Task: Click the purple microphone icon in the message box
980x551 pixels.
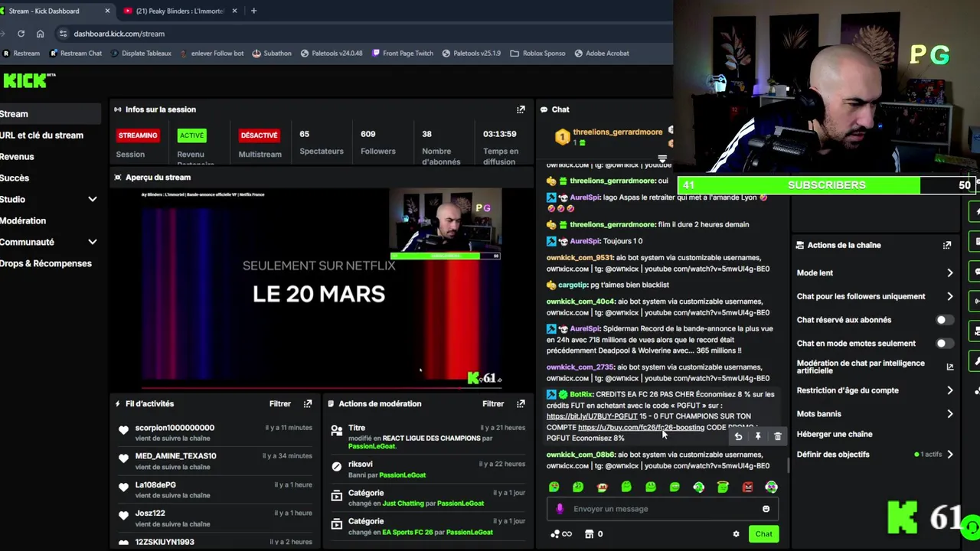Action: point(560,509)
